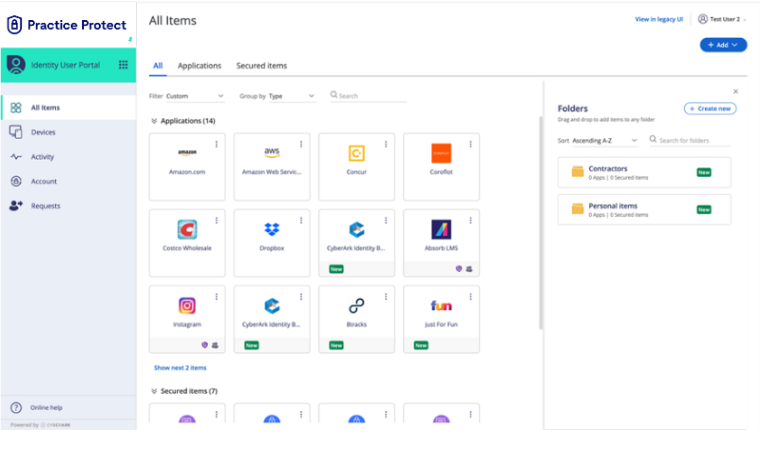Open options menu for Instagram tile
Image resolution: width=782 pixels, height=452 pixels.
216,297
